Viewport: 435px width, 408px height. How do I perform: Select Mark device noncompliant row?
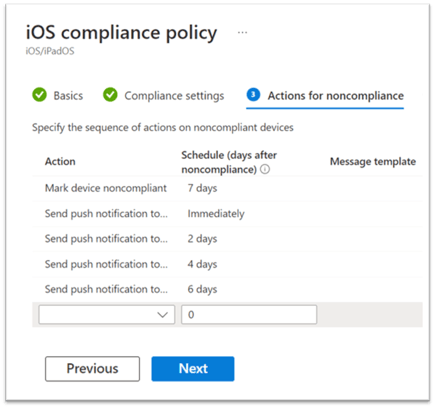tap(227, 188)
